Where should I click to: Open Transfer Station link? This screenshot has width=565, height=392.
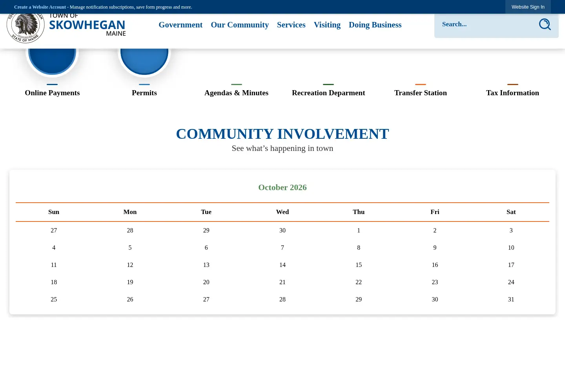(421, 93)
